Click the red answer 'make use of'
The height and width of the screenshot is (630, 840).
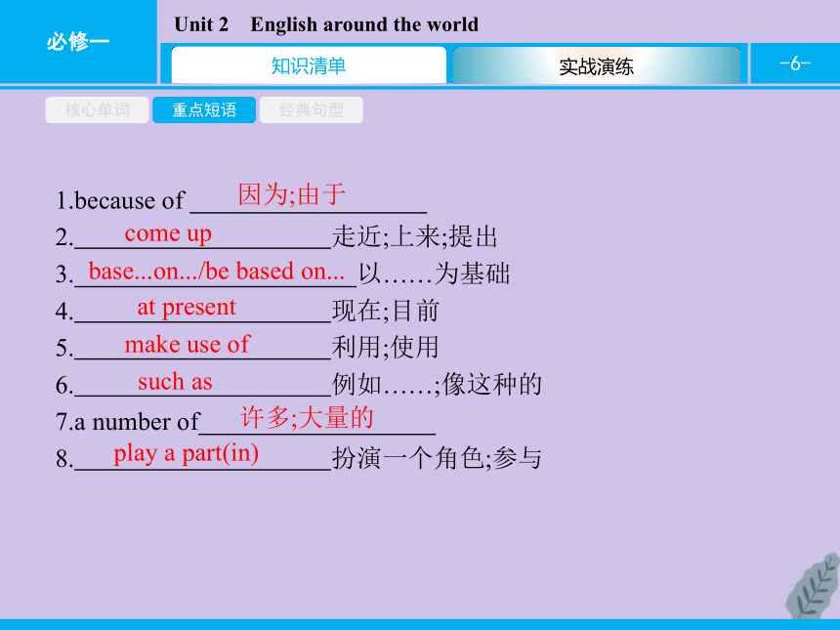(187, 345)
